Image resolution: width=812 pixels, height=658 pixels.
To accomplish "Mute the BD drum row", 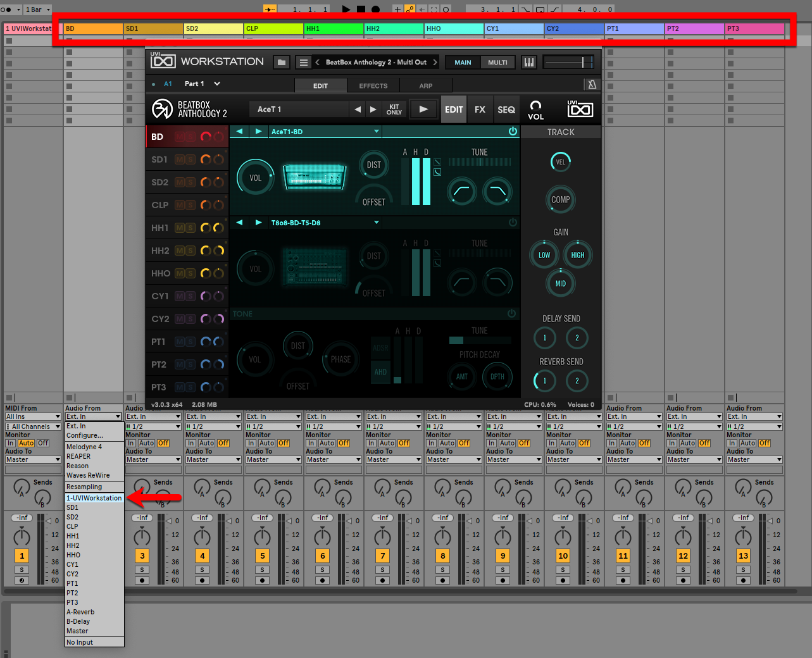I will 180,137.
